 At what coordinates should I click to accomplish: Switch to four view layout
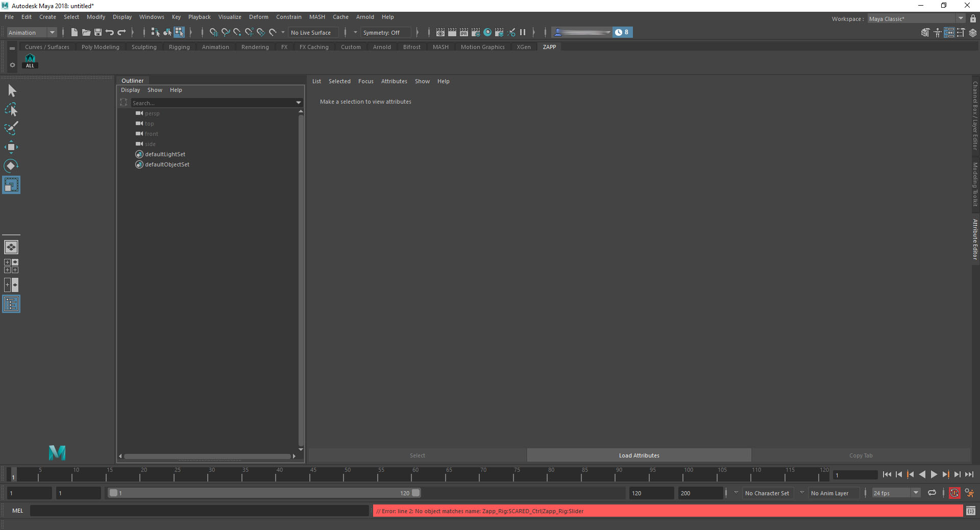[11, 266]
